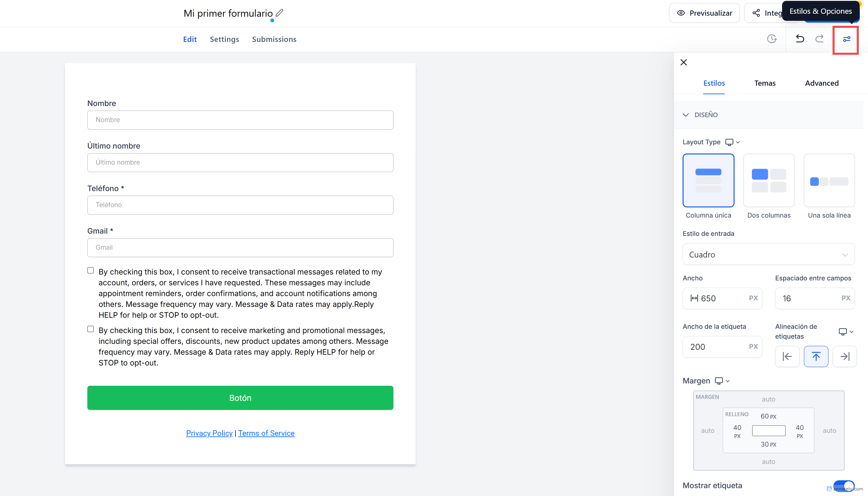Screen dimensions: 868x496
Task: Check the transactional messages consent box
Action: tap(91, 271)
